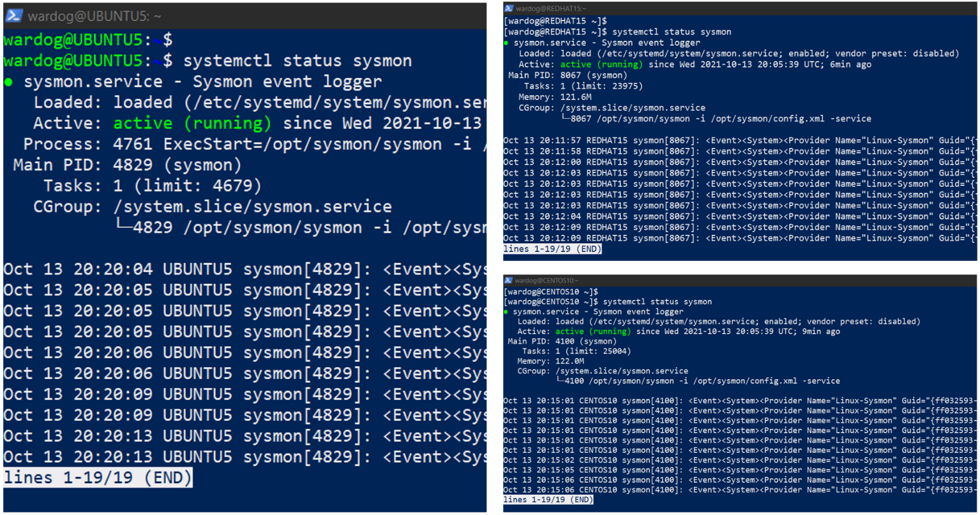980x515 pixels.
Task: Click 'active (running)' text in REDHAT15 terminal
Action: coord(601,64)
